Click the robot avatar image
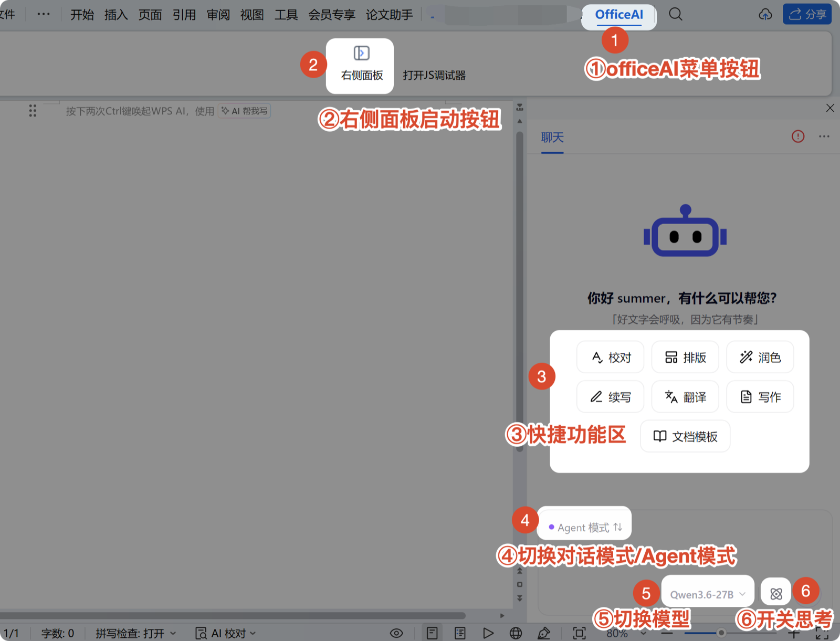This screenshot has width=840, height=641. tap(685, 231)
